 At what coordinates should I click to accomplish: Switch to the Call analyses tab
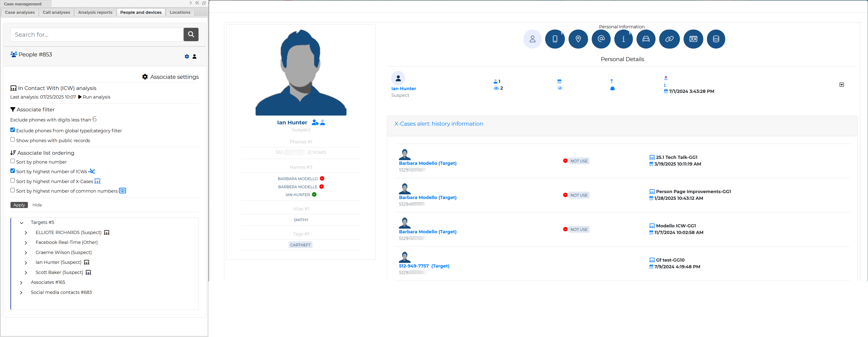point(56,13)
